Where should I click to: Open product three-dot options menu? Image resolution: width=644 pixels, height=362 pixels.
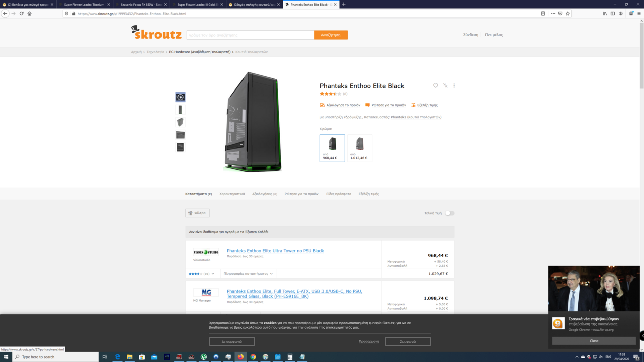click(x=454, y=86)
